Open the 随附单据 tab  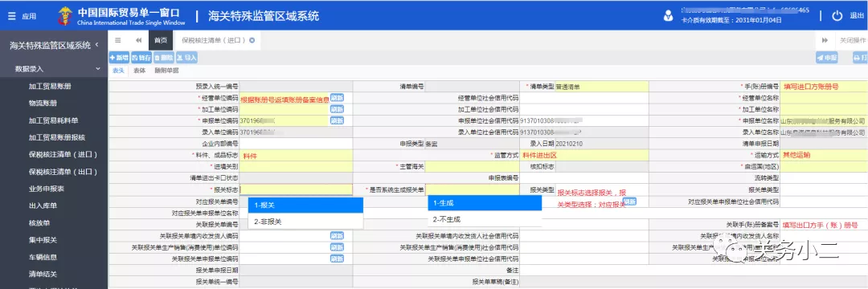[166, 71]
